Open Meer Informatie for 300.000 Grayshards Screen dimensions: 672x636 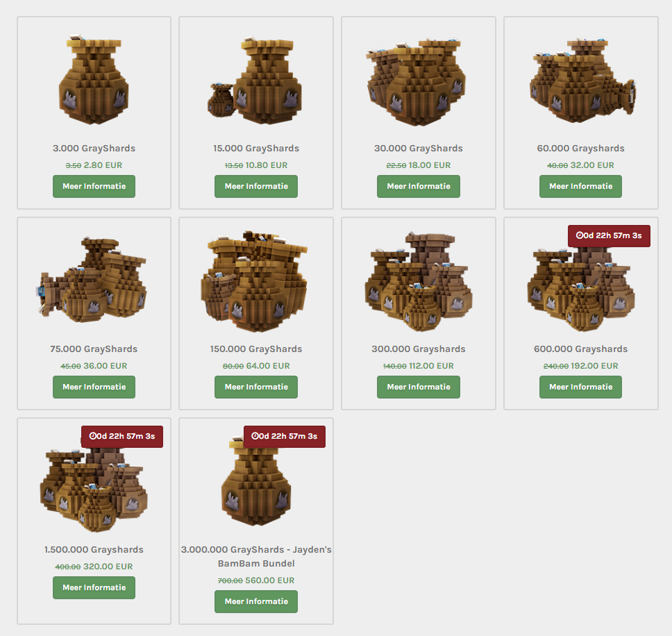point(419,387)
